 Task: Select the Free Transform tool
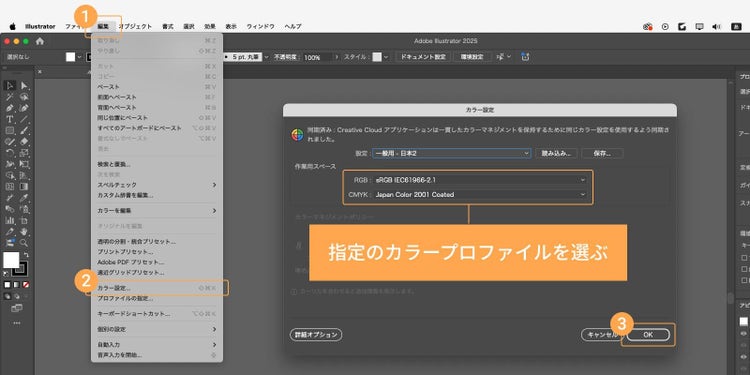coord(24,164)
